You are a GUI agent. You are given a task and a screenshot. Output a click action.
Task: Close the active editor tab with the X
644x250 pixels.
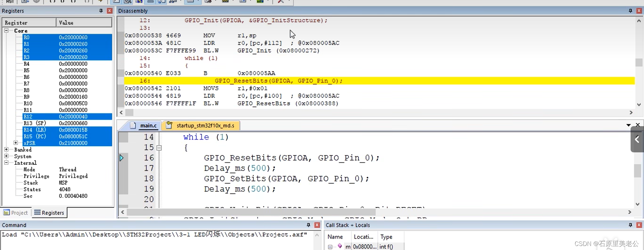(x=638, y=125)
